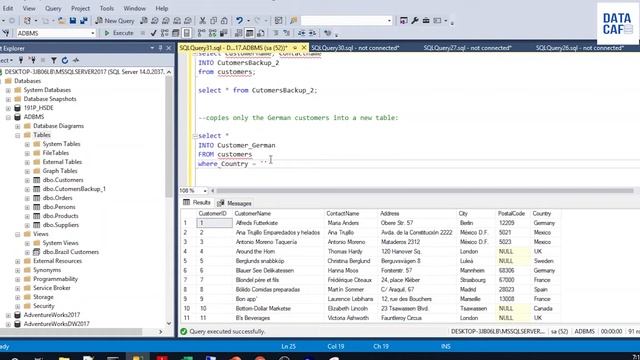Viewport: 640px width, 360px height.
Task: Select the dbo.Orders table
Action: 58,198
